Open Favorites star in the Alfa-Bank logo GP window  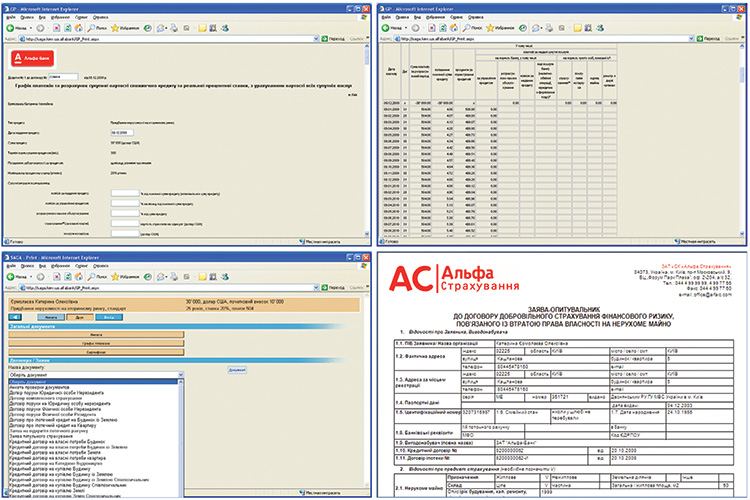click(x=125, y=28)
